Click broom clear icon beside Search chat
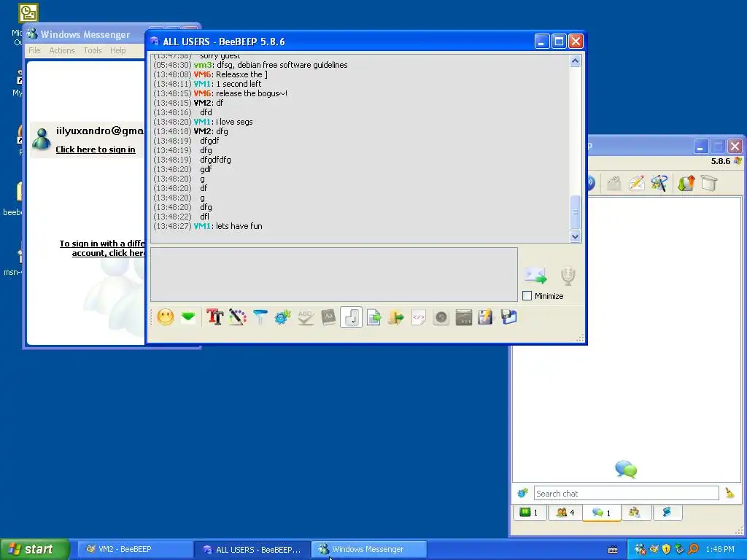Screen dimensions: 747x560 (x=729, y=493)
